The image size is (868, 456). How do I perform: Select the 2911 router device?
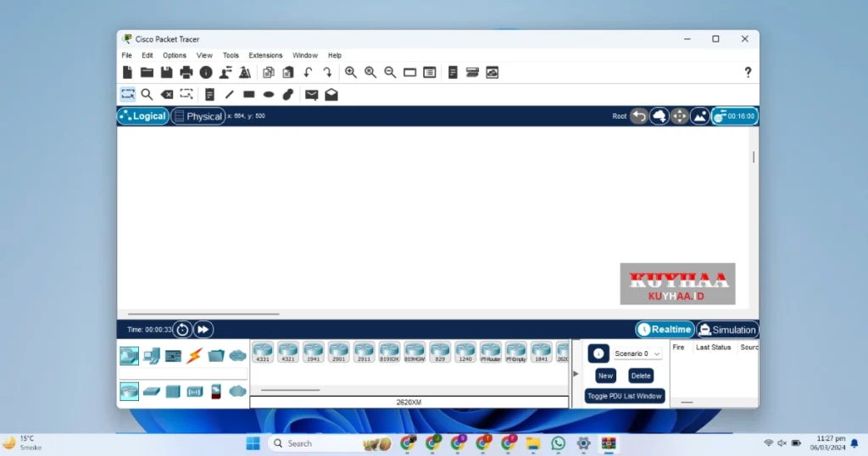coord(364,352)
